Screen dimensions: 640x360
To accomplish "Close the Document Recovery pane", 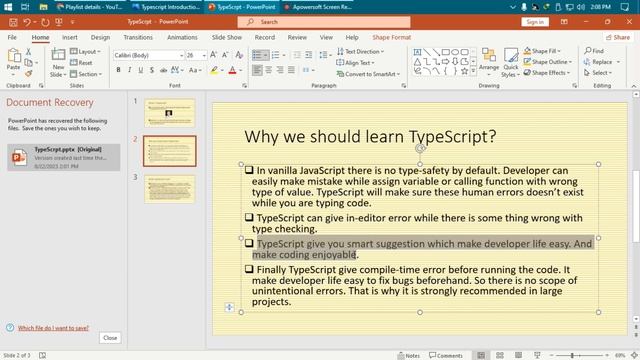I will [x=110, y=338].
